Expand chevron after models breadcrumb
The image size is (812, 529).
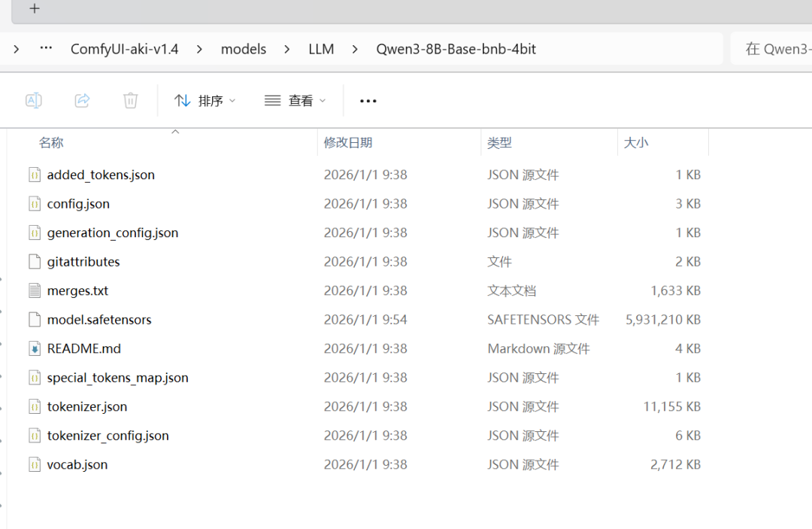[287, 50]
